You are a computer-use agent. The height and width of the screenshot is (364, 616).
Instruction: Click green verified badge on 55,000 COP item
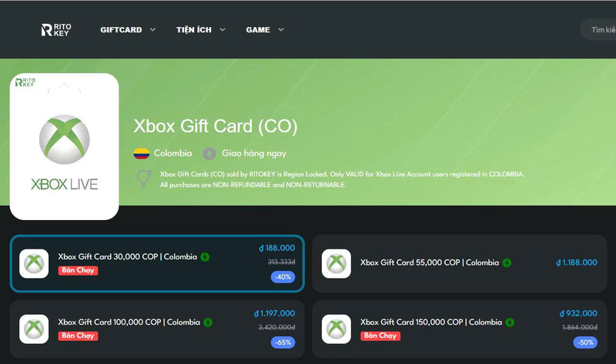[x=507, y=262]
